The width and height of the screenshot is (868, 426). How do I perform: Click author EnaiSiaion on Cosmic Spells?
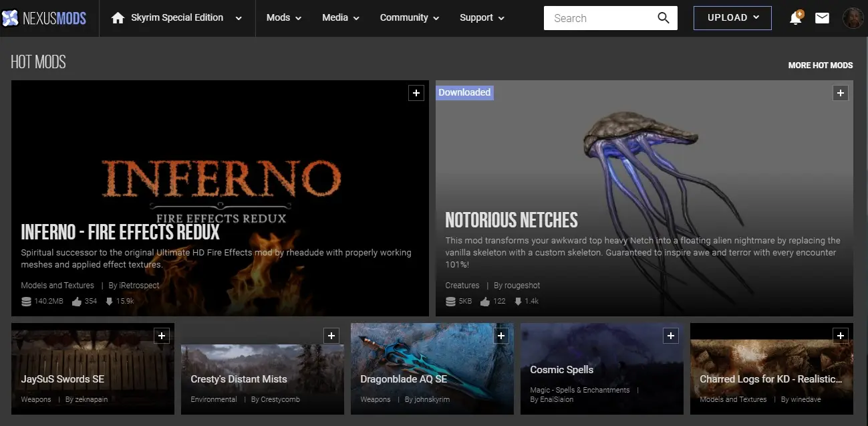[557, 400]
